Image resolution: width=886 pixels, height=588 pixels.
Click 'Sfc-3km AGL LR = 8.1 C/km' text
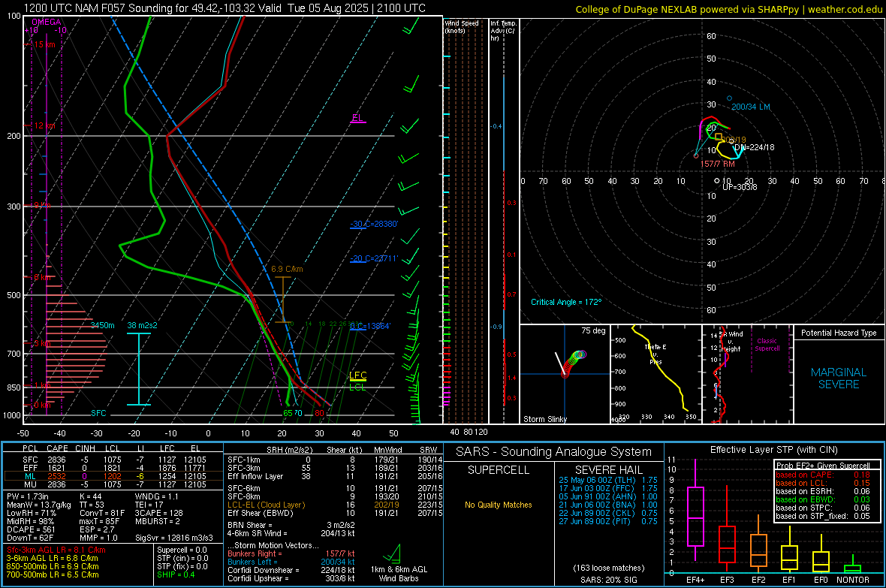56,550
